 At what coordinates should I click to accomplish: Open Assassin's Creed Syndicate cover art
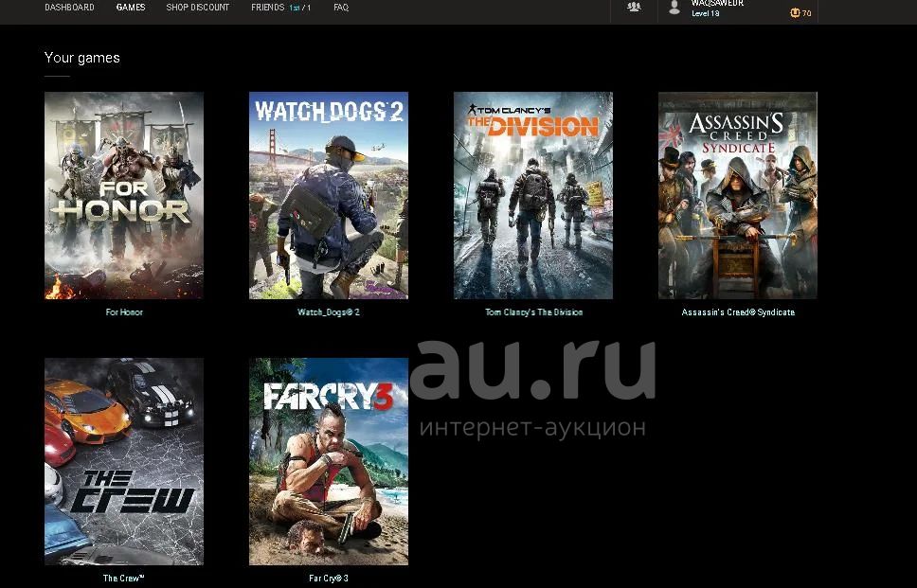tap(738, 195)
